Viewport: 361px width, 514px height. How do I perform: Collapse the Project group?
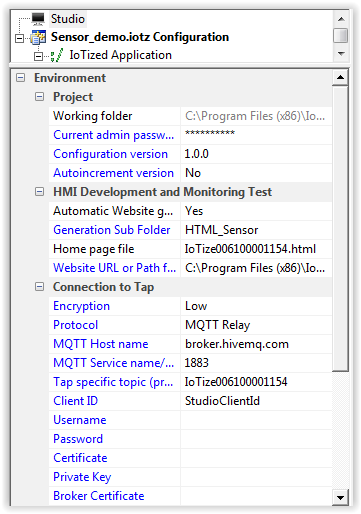(39, 97)
